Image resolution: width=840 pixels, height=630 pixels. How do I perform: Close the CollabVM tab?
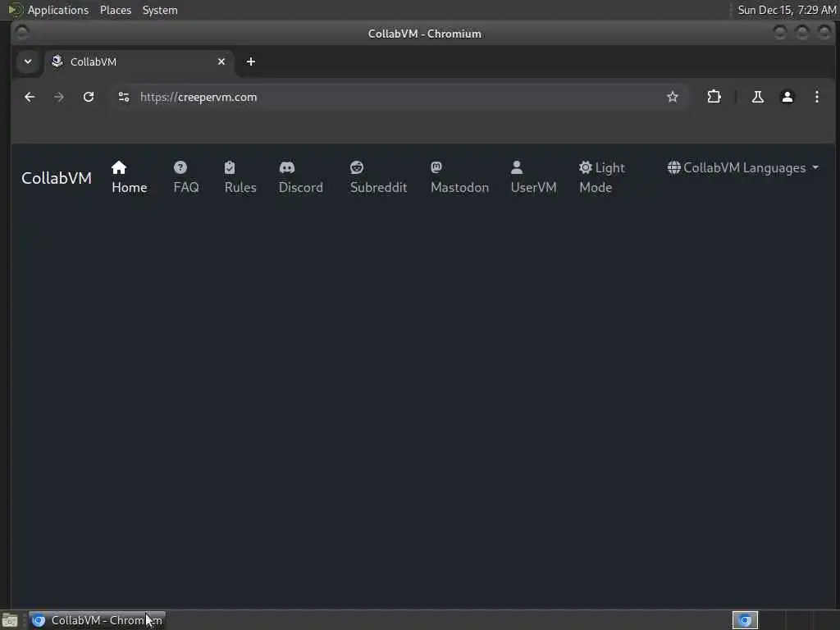(221, 62)
